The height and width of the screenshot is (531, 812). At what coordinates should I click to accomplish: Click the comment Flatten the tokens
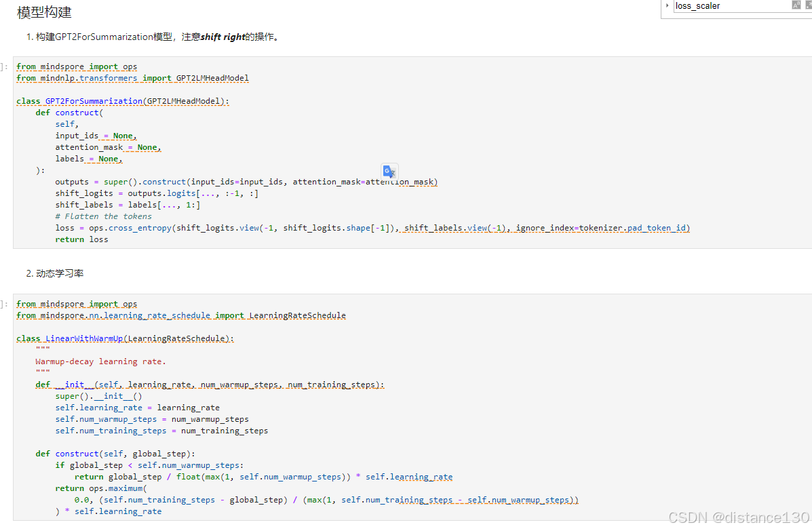[104, 216]
